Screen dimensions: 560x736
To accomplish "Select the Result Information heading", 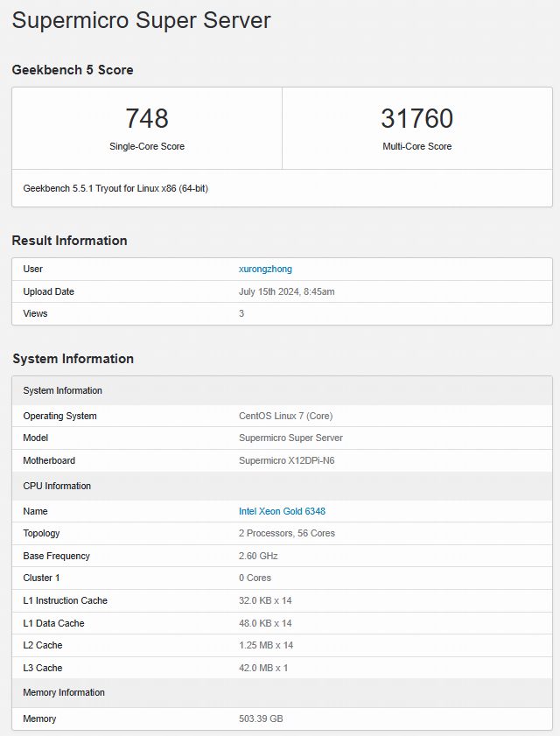I will pyautogui.click(x=69, y=241).
